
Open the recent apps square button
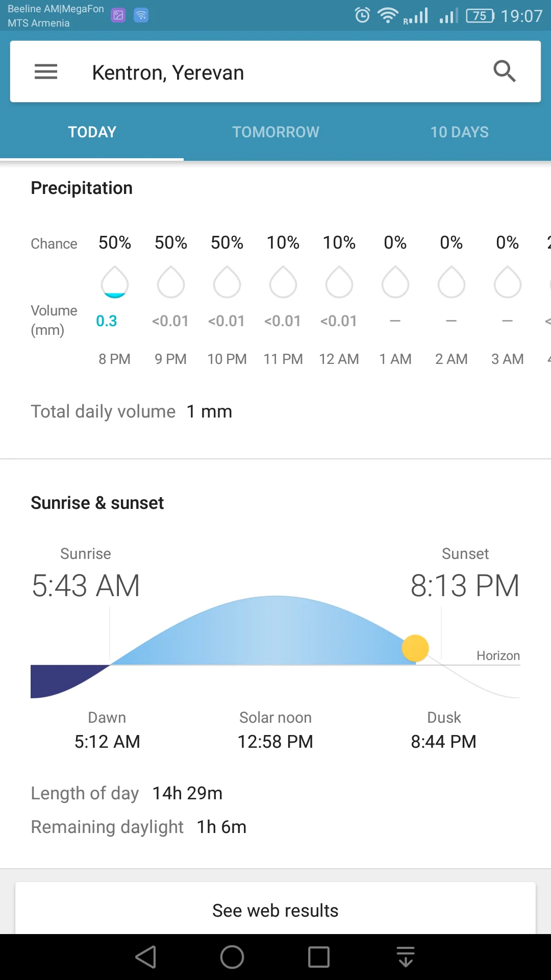[x=319, y=957]
